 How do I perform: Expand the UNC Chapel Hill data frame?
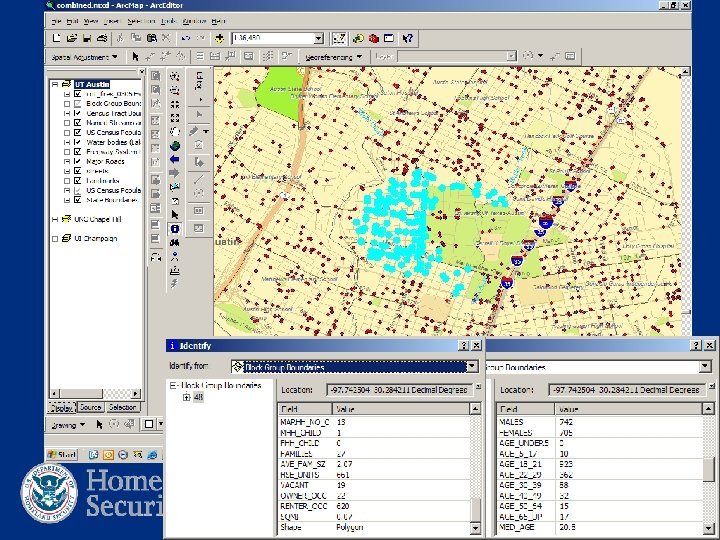55,219
